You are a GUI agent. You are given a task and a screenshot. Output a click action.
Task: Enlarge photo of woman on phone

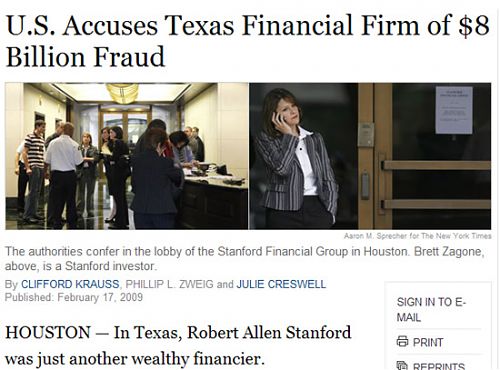click(370, 156)
